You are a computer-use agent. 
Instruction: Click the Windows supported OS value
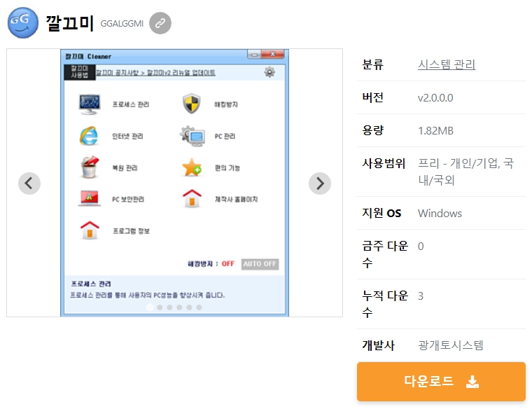[440, 213]
